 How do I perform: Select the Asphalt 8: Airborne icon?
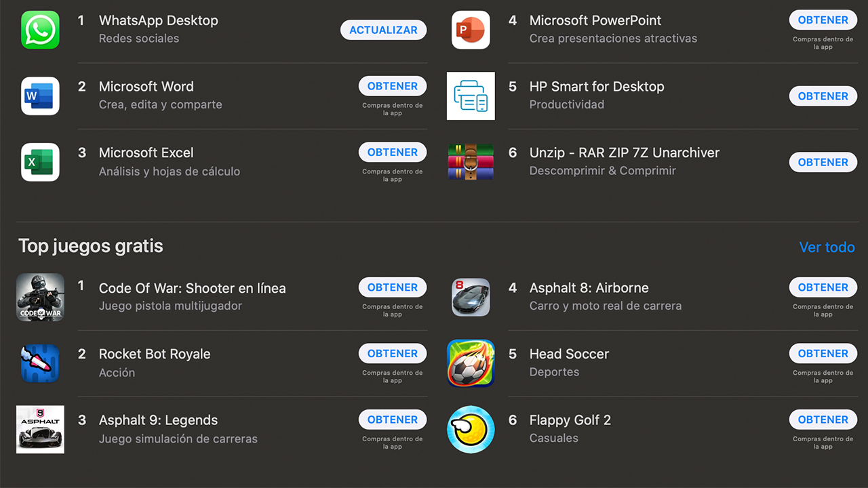[x=471, y=297]
